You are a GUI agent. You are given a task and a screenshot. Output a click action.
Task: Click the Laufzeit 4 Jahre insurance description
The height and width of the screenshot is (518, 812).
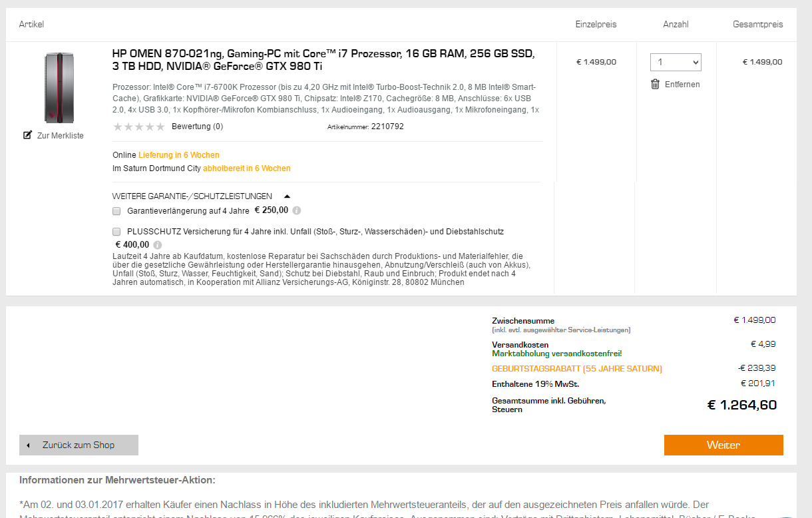(322, 269)
